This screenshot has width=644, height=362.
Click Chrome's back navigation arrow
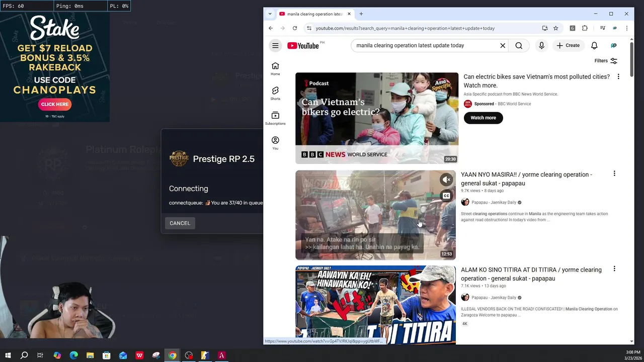(x=271, y=28)
